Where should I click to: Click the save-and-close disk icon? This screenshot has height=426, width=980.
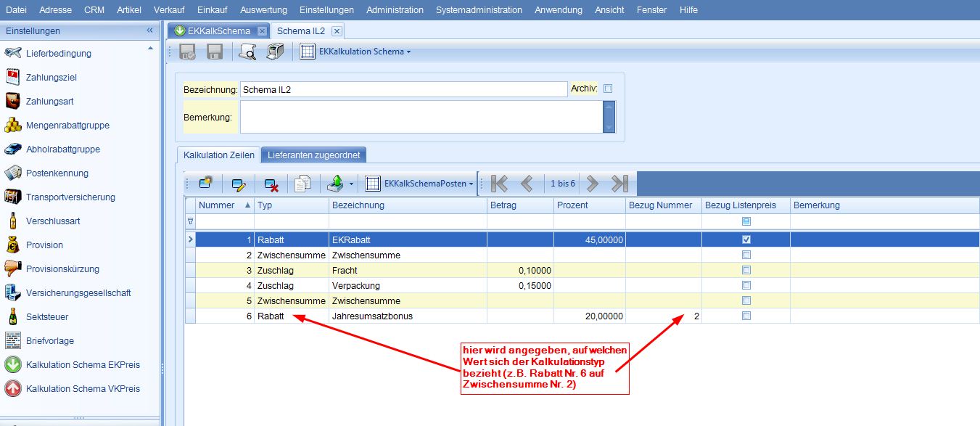[x=187, y=52]
